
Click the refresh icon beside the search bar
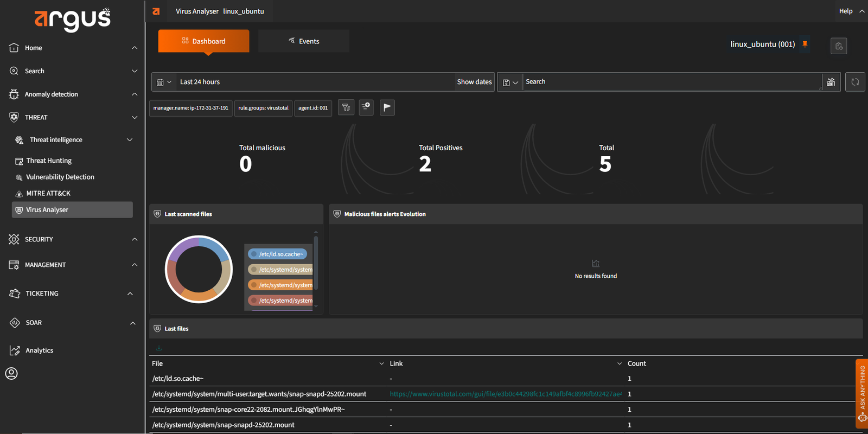click(x=855, y=82)
